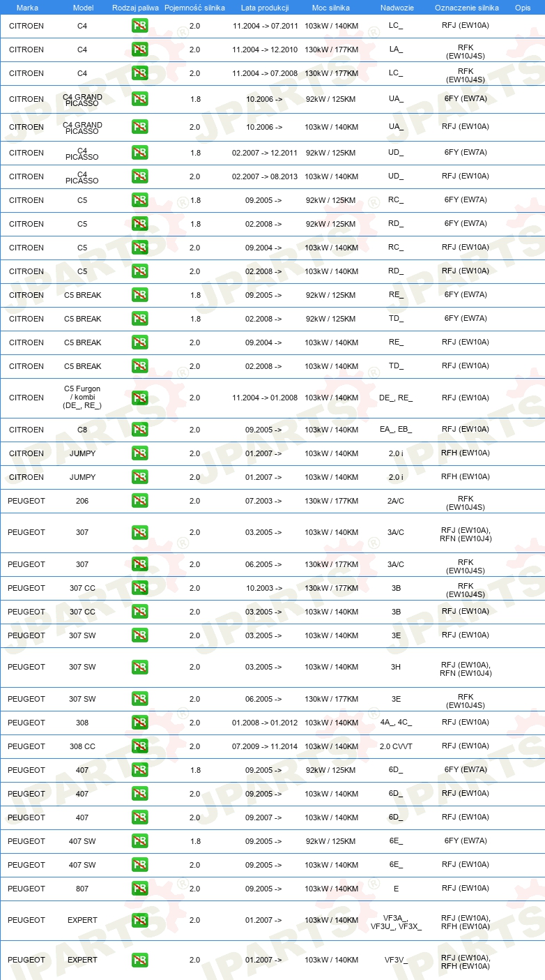The image size is (545, 980).
Task: Select the fuel icon for Peugeot 308 4A_, 4C_
Action: pos(139,723)
